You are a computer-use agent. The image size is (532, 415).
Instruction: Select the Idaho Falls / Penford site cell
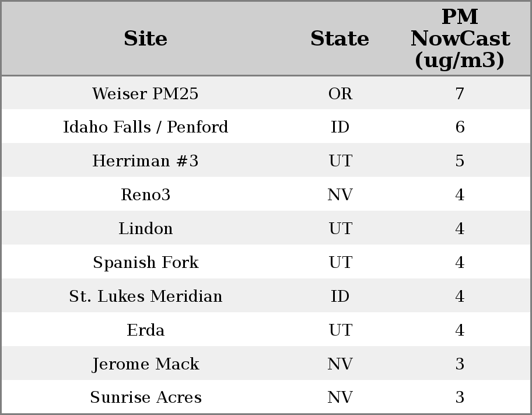[145, 127]
